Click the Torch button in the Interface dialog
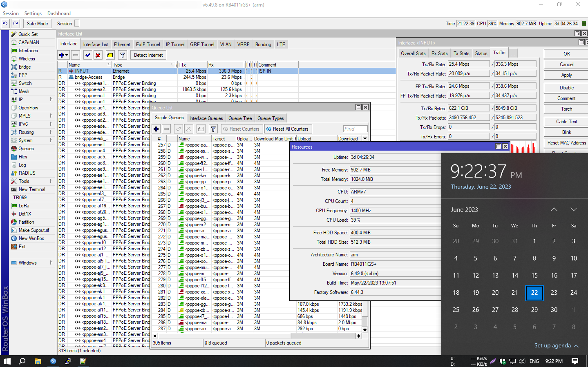Image resolution: width=588 pixels, height=367 pixels. pos(567,109)
